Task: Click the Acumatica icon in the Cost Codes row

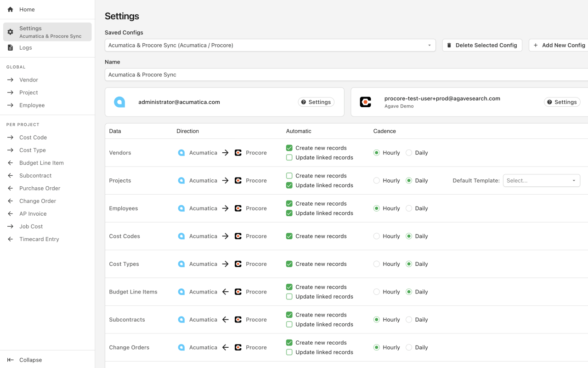Action: pyautogui.click(x=181, y=236)
